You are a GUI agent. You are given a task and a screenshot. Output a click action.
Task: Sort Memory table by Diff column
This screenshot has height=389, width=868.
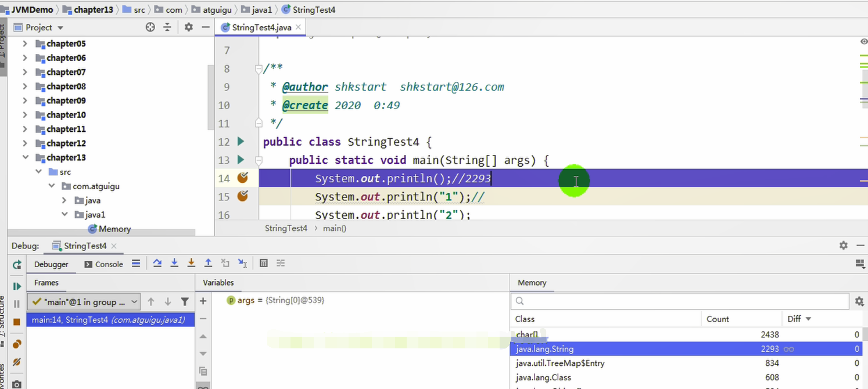799,319
